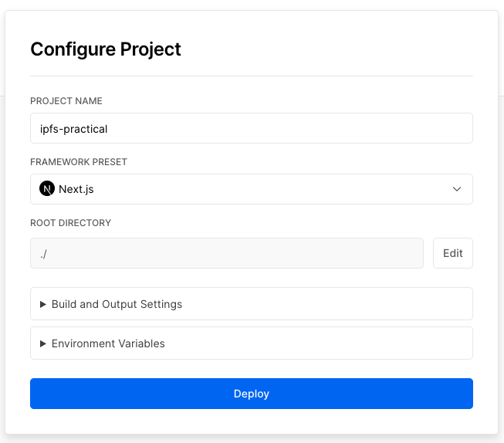Click the PROJECT NAME label
Viewport: 504px width, 443px height.
point(66,101)
